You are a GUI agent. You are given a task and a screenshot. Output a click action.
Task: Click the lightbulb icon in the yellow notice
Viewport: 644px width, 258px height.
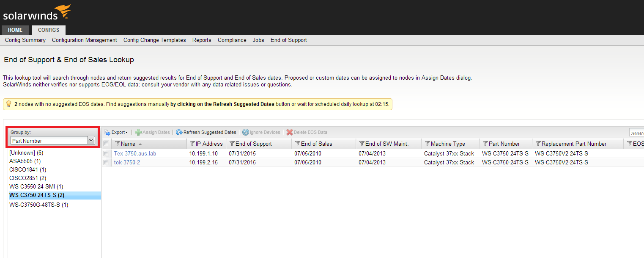point(8,104)
